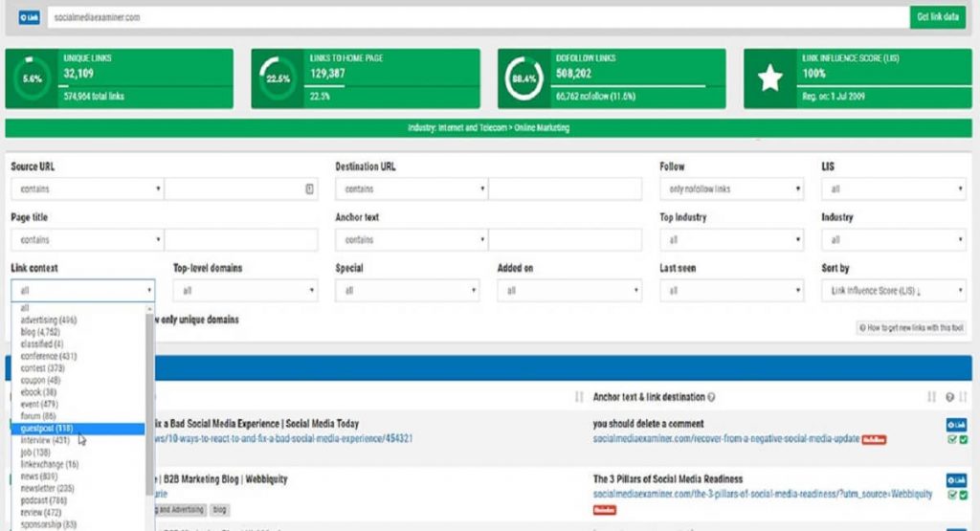Toggle outlined checkbox on the 3 Pillars row
The height and width of the screenshot is (531, 980).
pyautogui.click(x=952, y=495)
